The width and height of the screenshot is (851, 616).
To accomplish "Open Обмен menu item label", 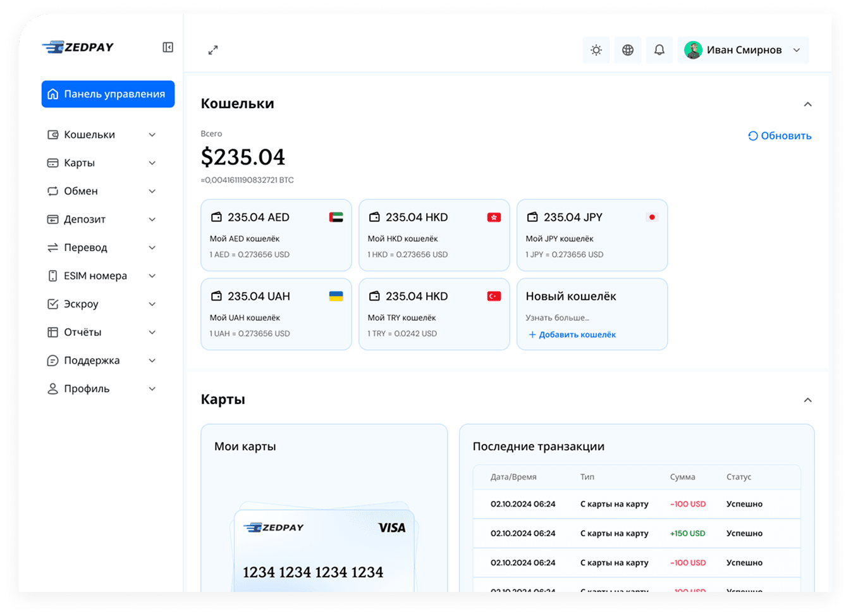I will (x=81, y=191).
